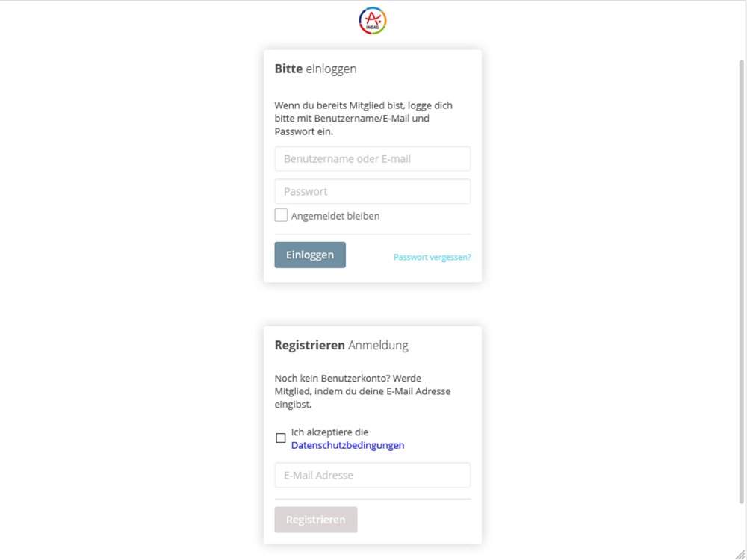Enable the Angemeldet bleiben checkbox
This screenshot has height=560, width=747.
281,215
